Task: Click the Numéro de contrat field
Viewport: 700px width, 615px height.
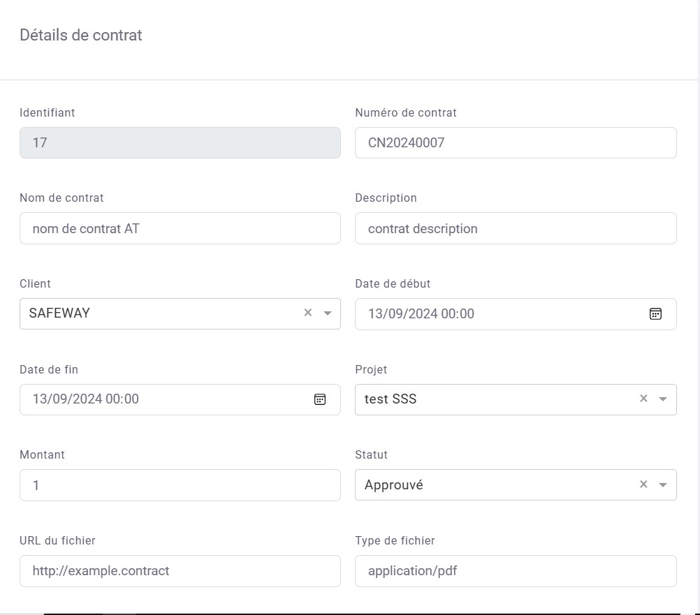Action: 515,143
